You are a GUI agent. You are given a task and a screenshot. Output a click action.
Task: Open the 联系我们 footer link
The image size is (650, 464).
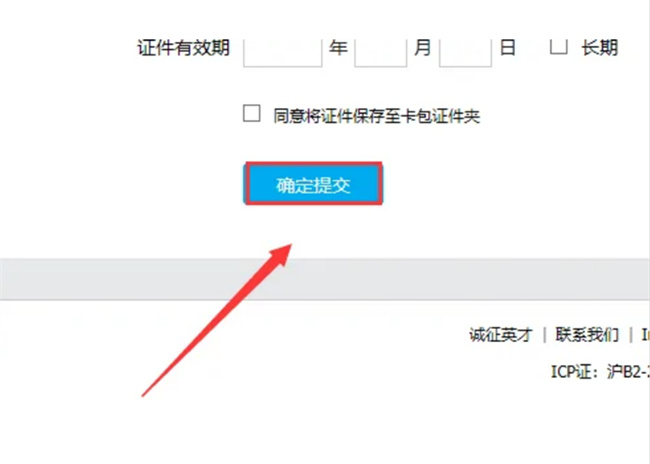(587, 335)
